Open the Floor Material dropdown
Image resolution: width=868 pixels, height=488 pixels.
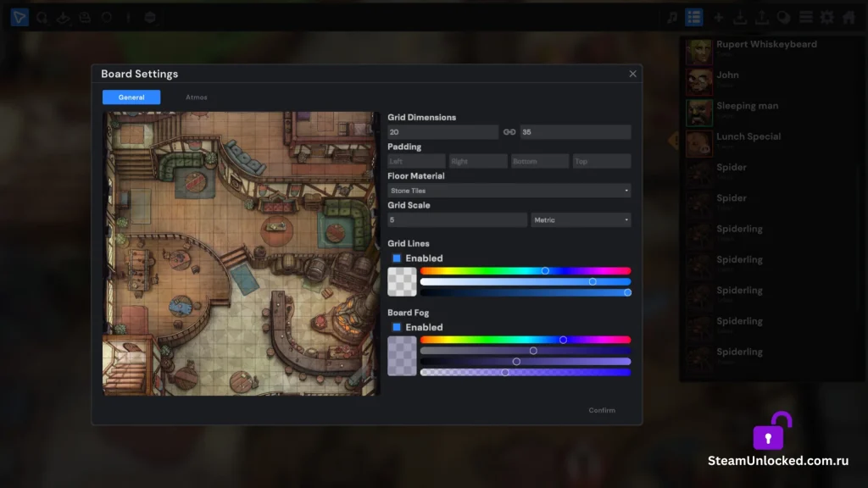point(509,191)
